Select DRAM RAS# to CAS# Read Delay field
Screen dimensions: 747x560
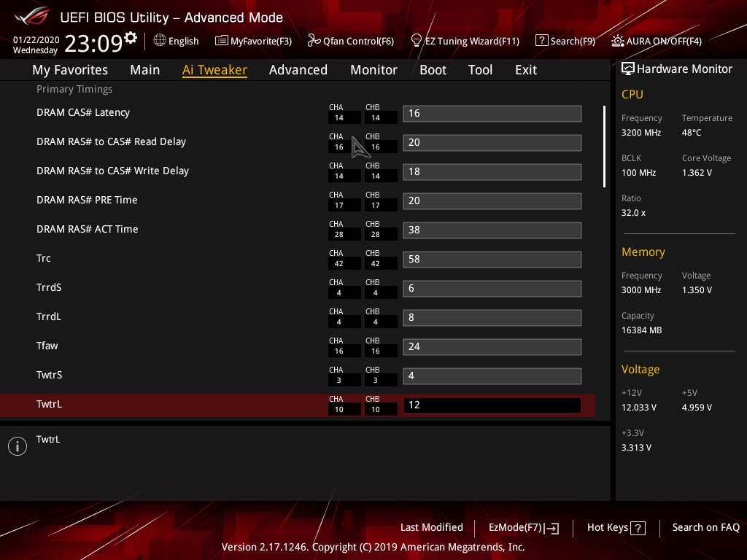(492, 142)
